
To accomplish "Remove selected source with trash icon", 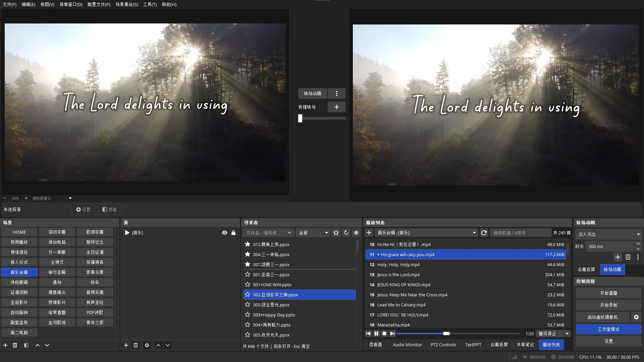I will click(x=136, y=345).
